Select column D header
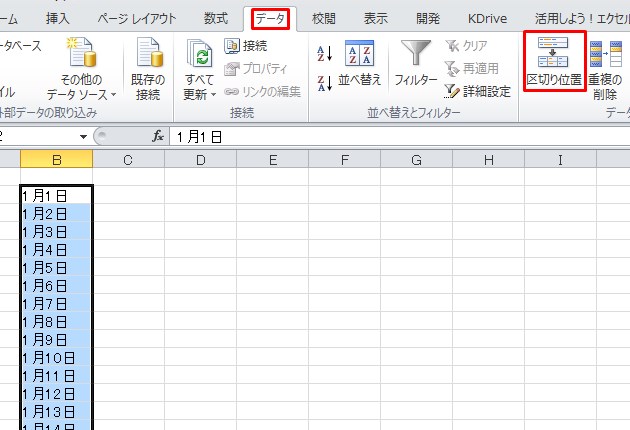This screenshot has height=430, width=630. [x=200, y=160]
